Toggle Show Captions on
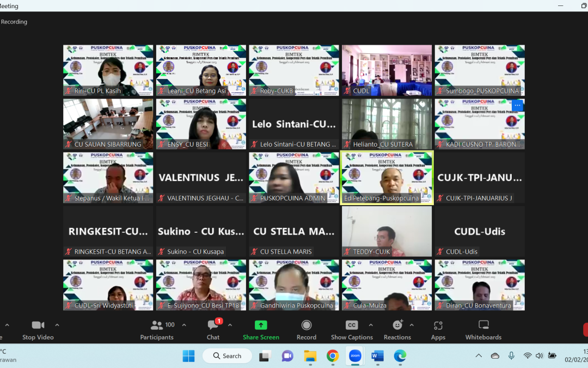The image size is (588, 368). (x=352, y=329)
